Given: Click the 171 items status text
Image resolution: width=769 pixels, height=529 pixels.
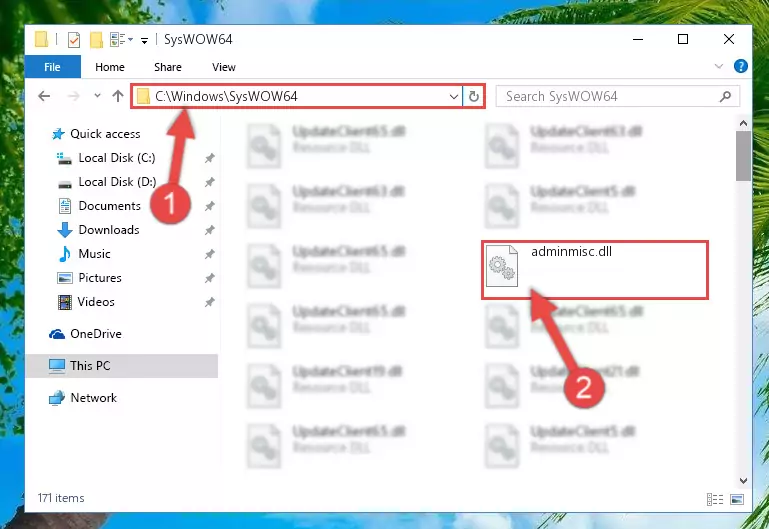Looking at the screenshot, I should [61, 498].
